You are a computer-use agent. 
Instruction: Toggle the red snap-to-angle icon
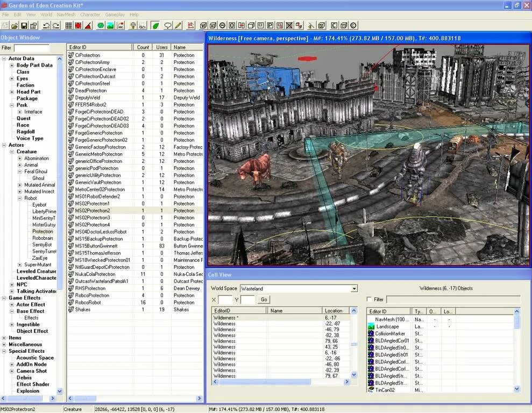click(x=79, y=25)
